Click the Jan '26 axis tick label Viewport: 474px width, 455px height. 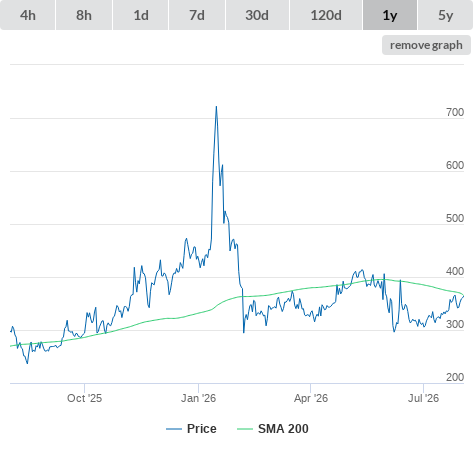(198, 398)
